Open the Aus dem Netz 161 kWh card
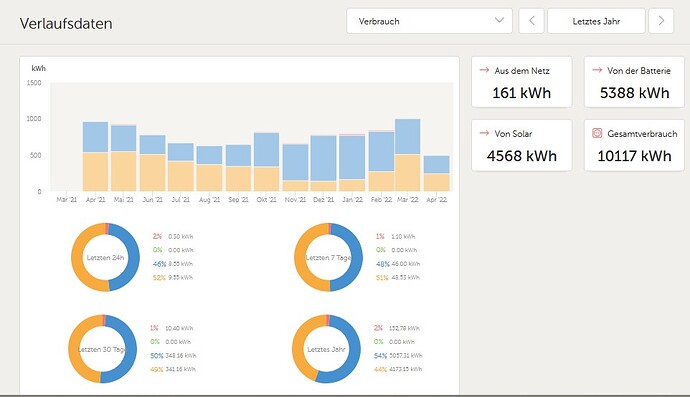The height and width of the screenshot is (397, 690). (521, 82)
